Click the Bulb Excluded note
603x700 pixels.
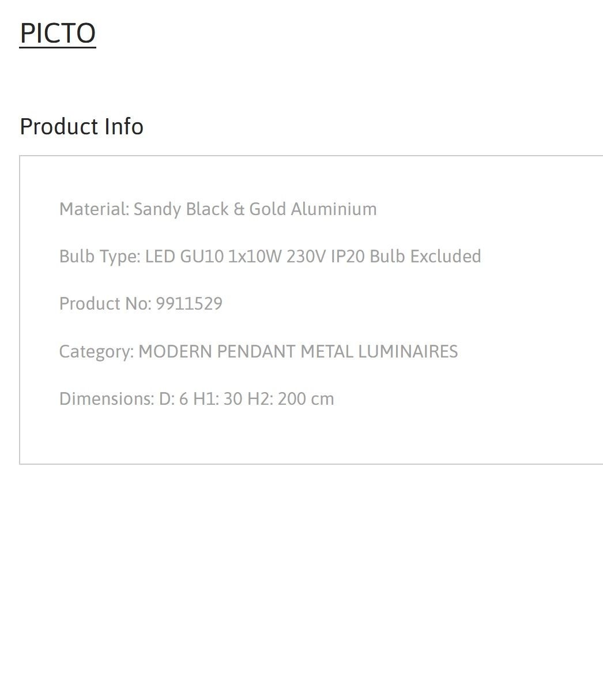click(x=425, y=257)
